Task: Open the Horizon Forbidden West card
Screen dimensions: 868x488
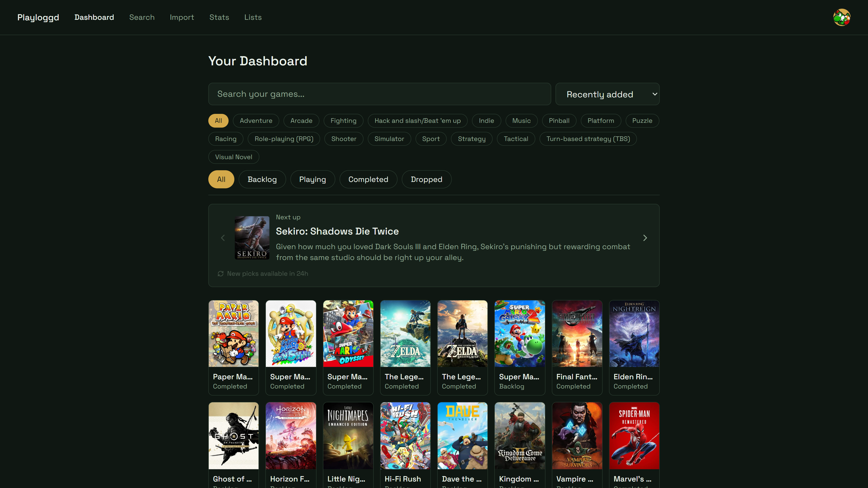Action: coord(291,445)
